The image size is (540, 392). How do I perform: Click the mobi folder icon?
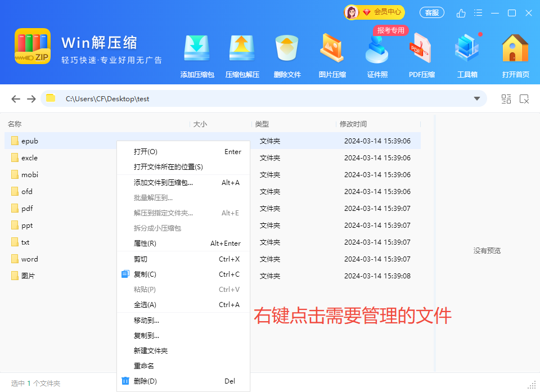(x=15, y=174)
